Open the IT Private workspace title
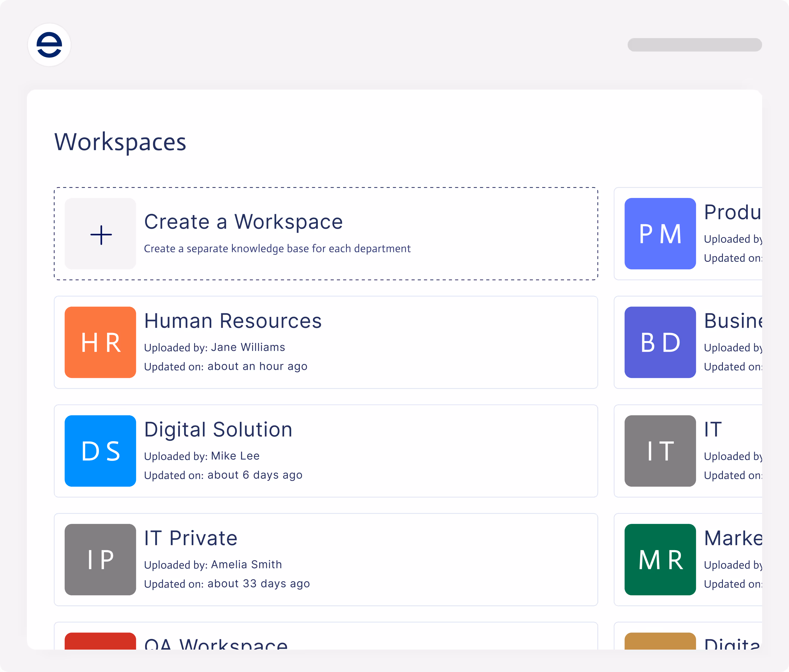789x672 pixels. click(191, 538)
